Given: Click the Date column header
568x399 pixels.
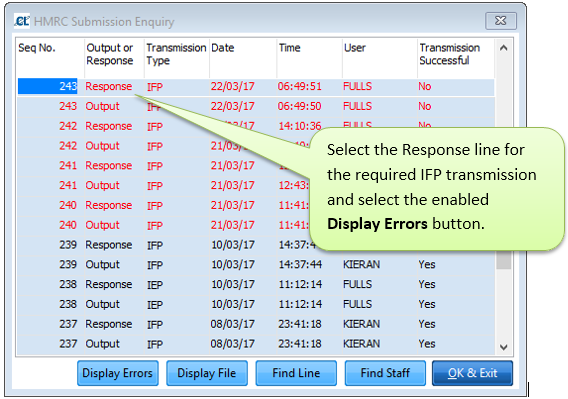Looking at the screenshot, I should [x=222, y=48].
